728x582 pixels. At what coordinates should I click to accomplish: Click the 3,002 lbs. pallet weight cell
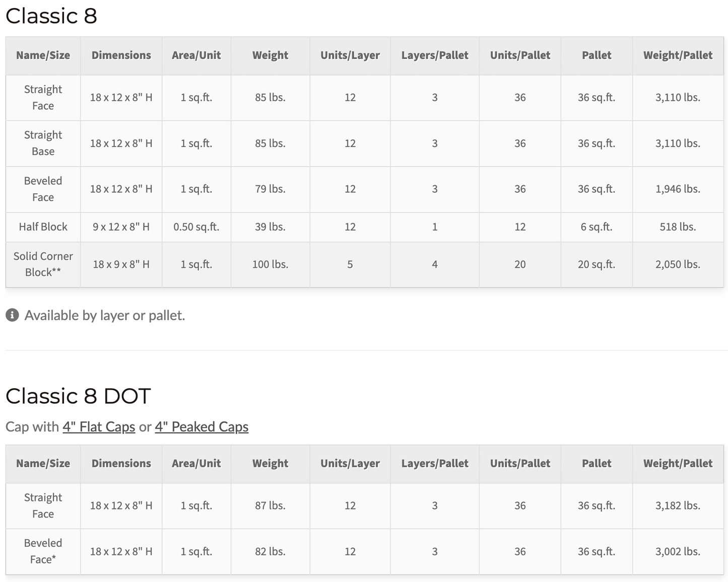[678, 552]
